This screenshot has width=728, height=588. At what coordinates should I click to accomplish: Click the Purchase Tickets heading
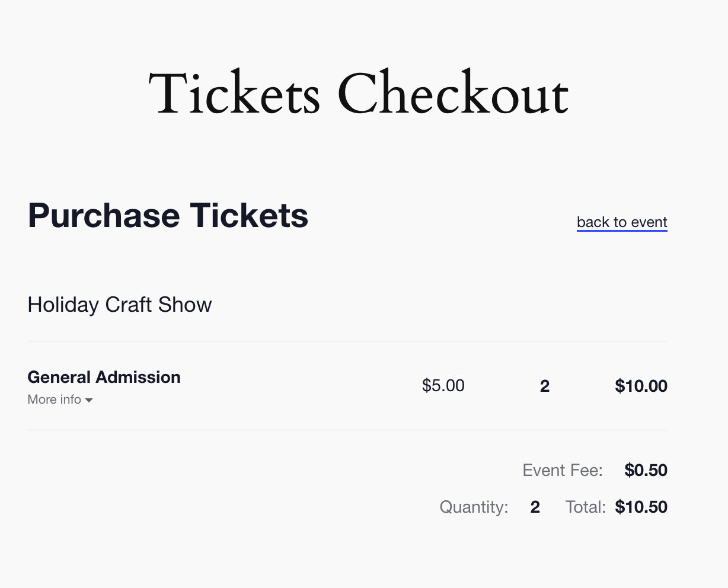point(168,215)
